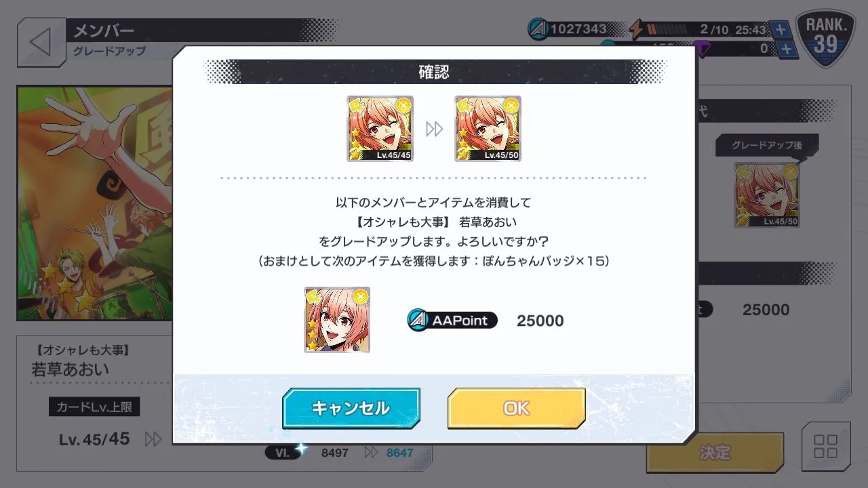The image size is (868, 488).
Task: Click the カードLv.上限 label
Action: tap(94, 407)
